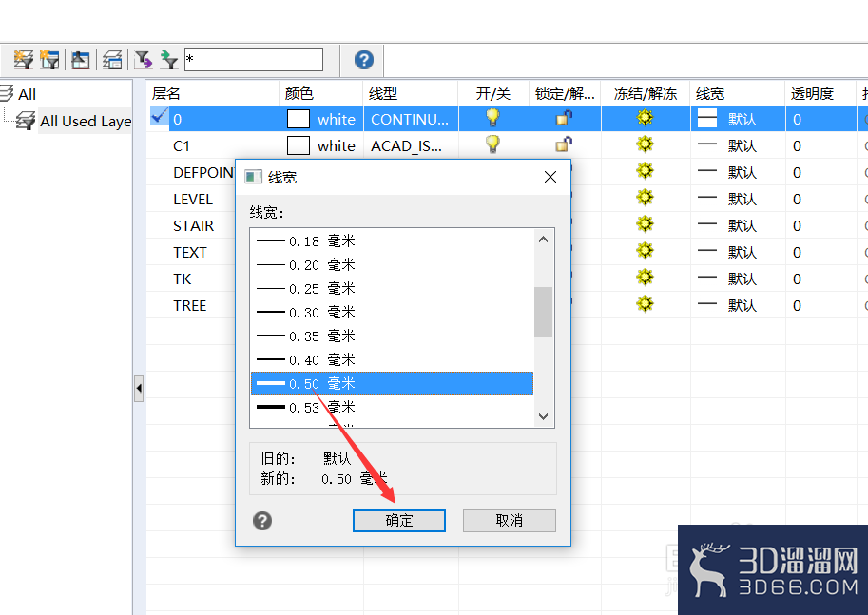Click transparency value 0 for TK layer
Image resolution: width=868 pixels, height=615 pixels.
point(797,279)
